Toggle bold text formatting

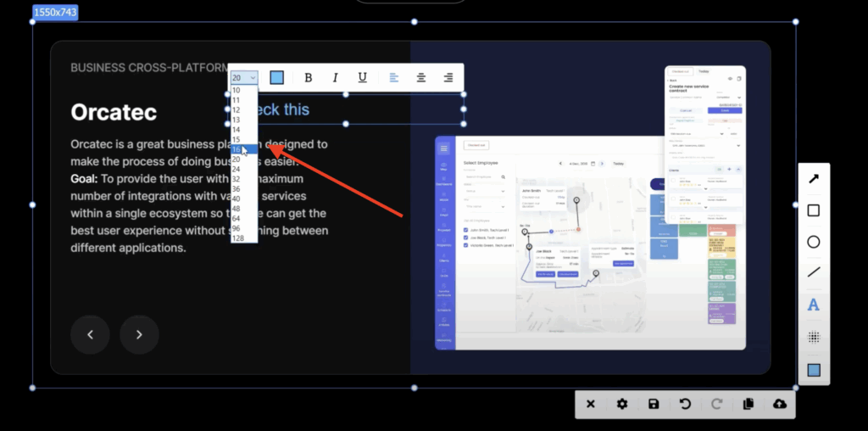[309, 77]
